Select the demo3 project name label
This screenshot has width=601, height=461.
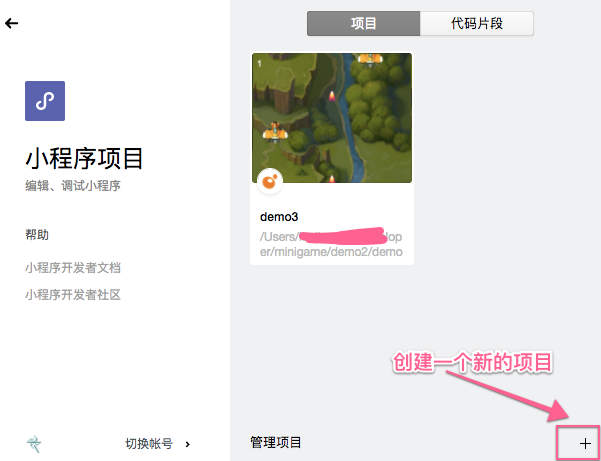tap(279, 217)
